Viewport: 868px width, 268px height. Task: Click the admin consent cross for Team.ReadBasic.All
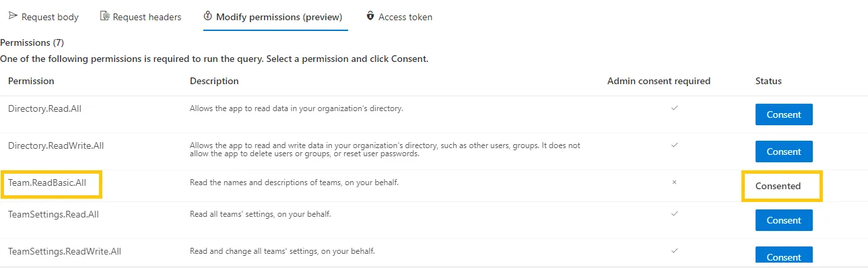[x=674, y=182]
